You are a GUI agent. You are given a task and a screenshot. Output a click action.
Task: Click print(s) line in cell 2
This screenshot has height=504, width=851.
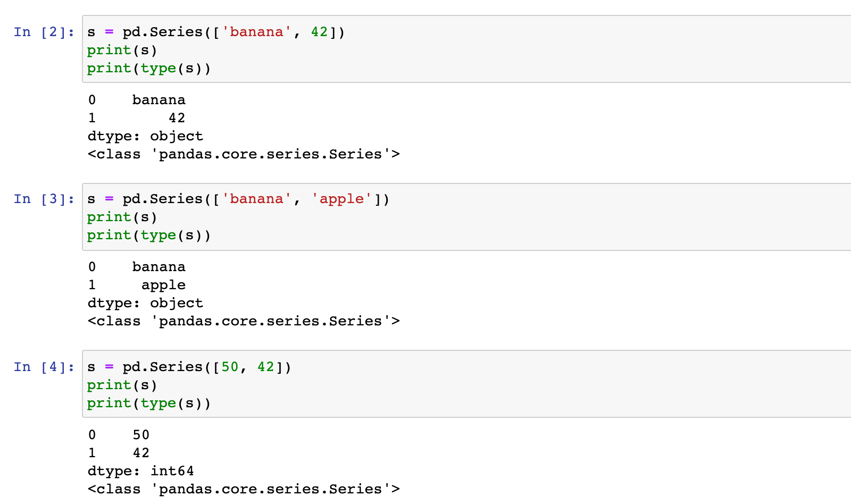[x=122, y=50]
